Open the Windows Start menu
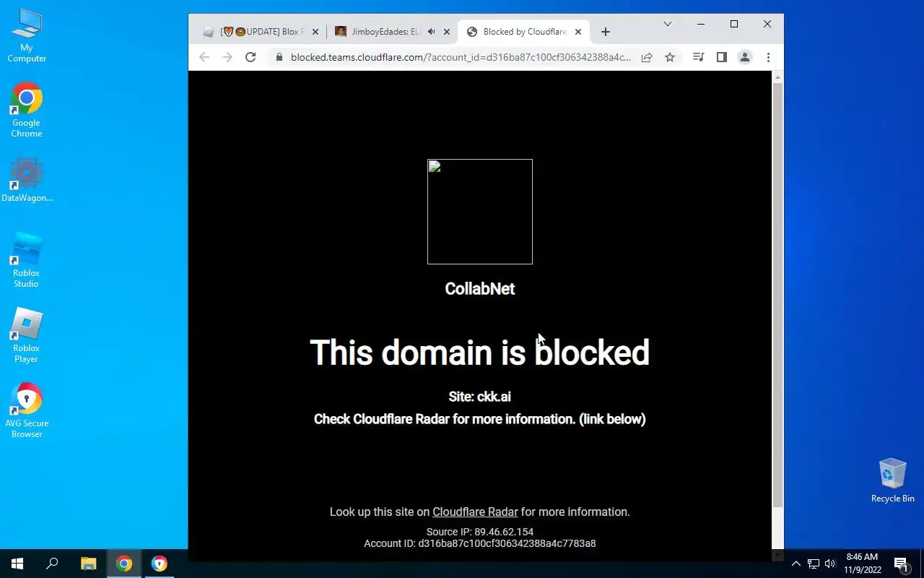 pos(17,564)
